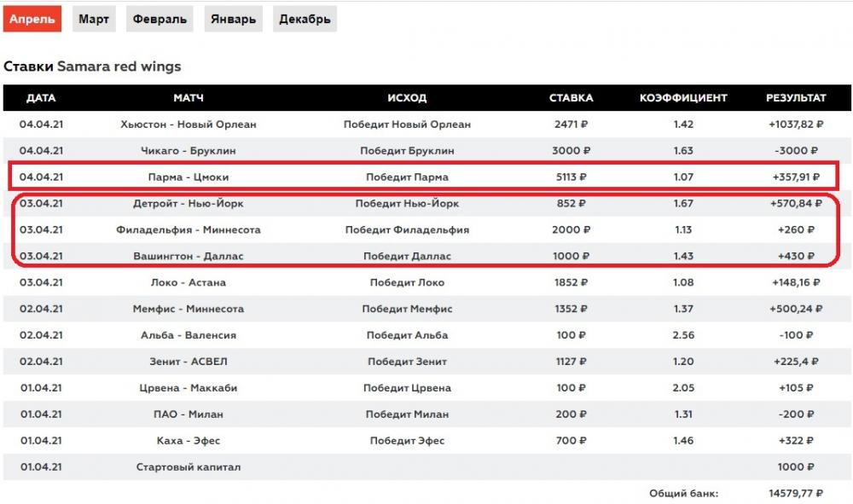
Task: Switch to the Январь tab
Action: pyautogui.click(x=233, y=19)
